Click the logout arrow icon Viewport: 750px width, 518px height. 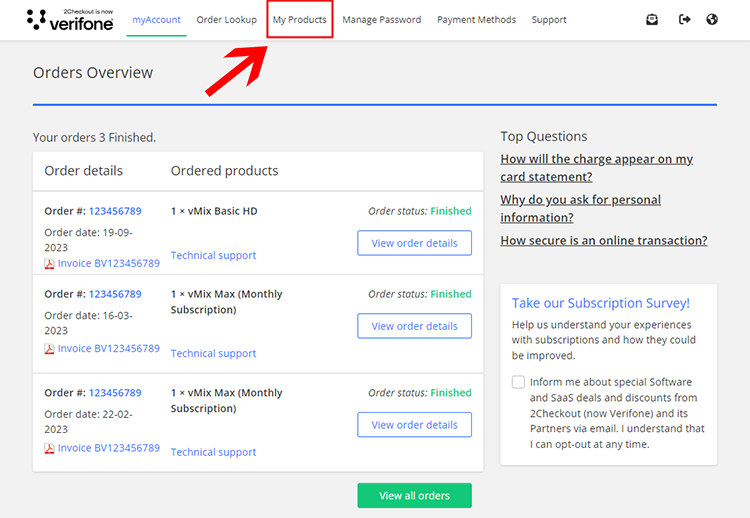pos(685,19)
